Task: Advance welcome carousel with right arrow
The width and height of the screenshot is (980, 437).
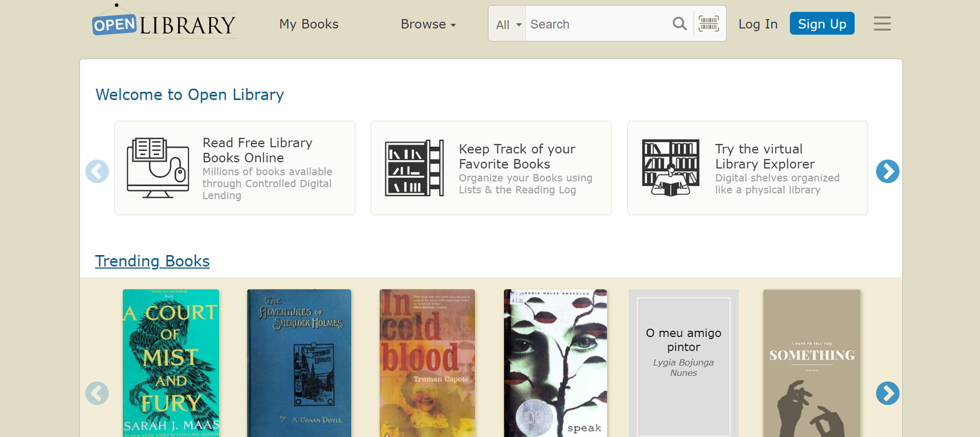Action: coord(887,171)
